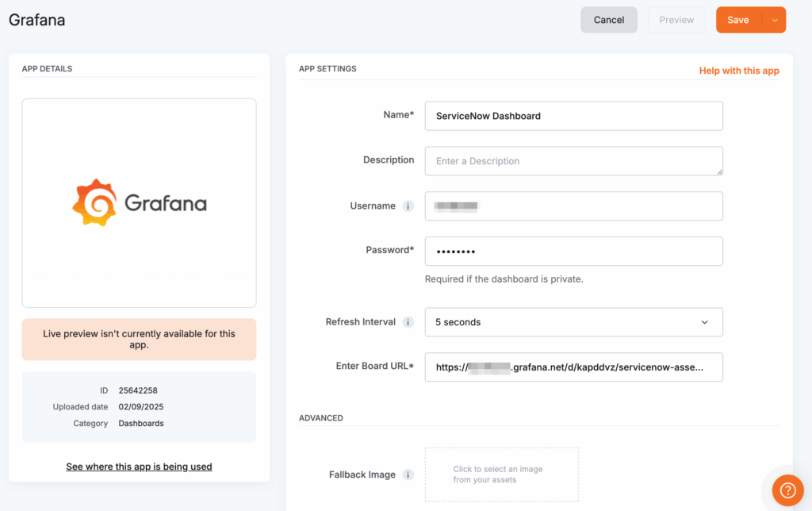
Task: Select the Password input field
Action: coord(574,251)
